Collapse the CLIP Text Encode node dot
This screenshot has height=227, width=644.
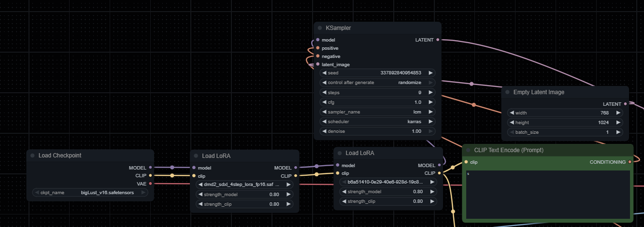coord(468,150)
